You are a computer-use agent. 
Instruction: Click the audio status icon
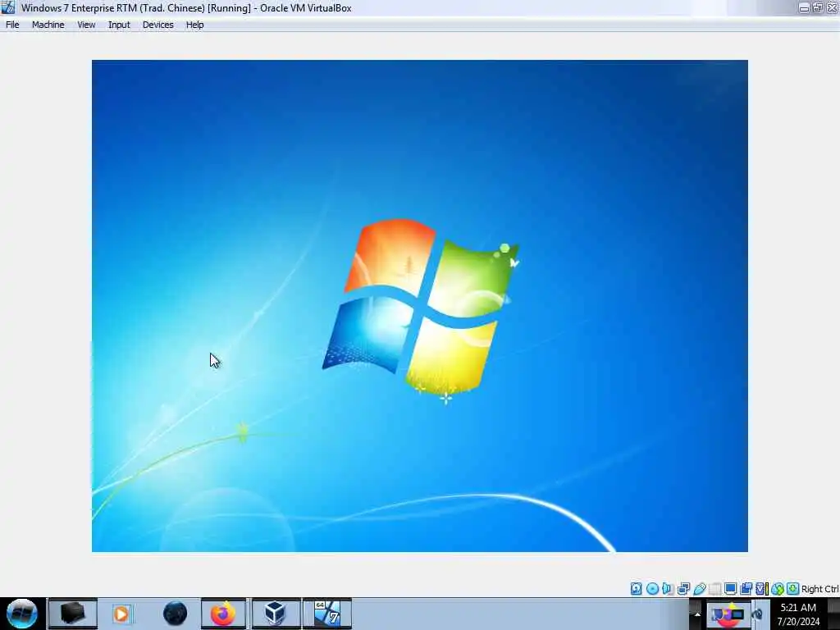pos(668,589)
